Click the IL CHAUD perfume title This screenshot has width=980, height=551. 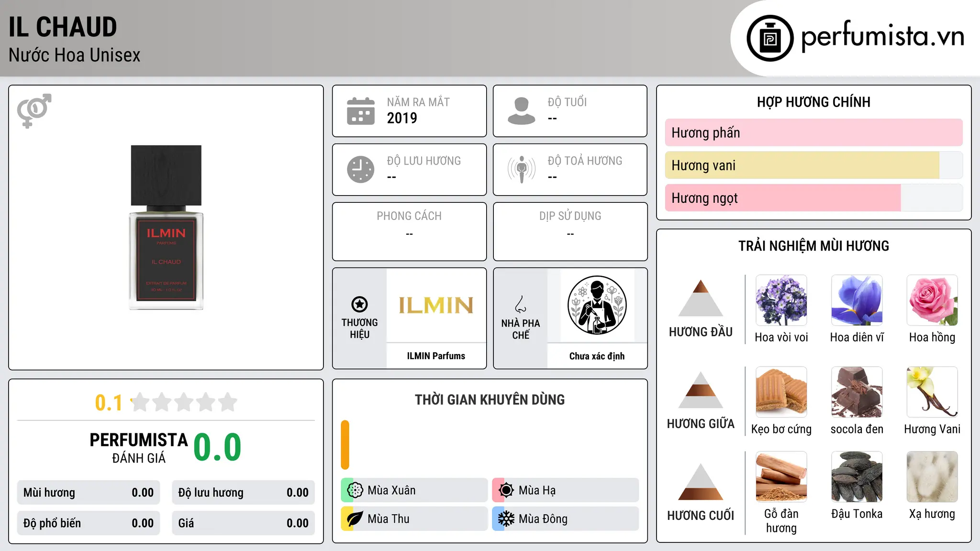(63, 27)
